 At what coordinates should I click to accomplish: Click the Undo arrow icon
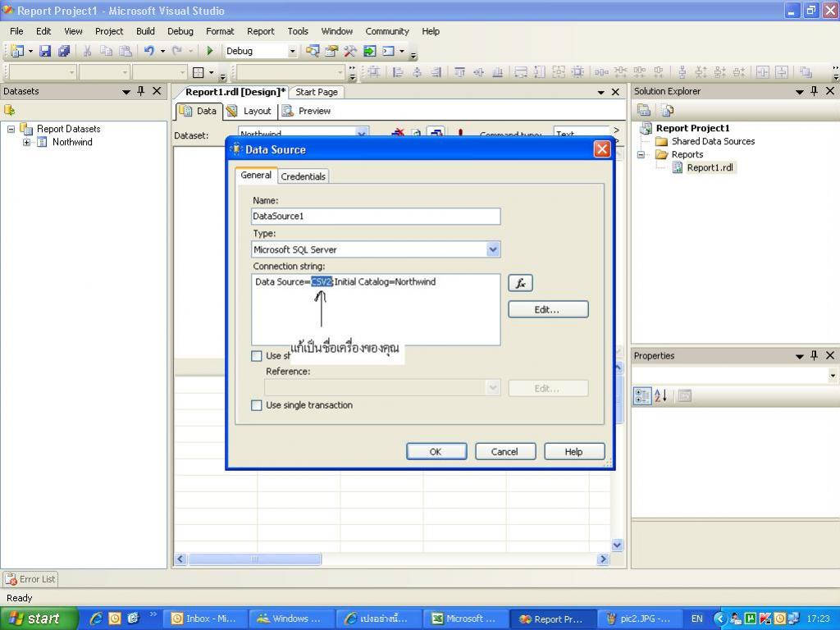tap(149, 51)
